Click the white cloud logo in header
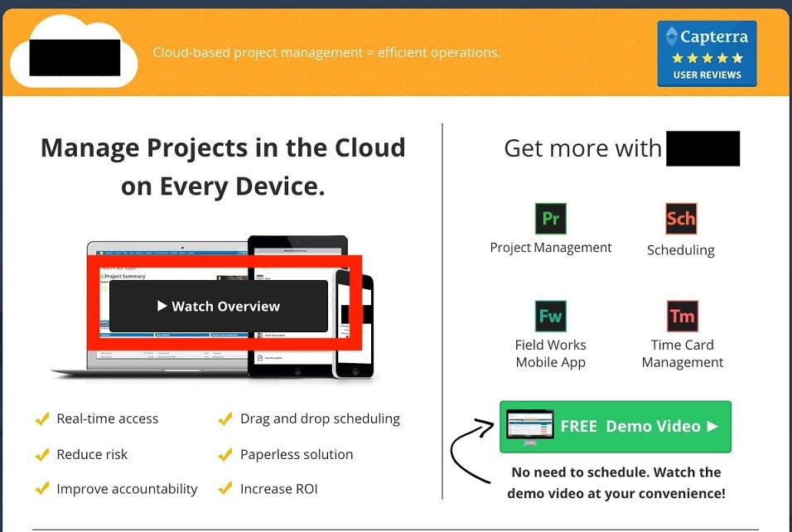The width and height of the screenshot is (792, 532). 75,52
